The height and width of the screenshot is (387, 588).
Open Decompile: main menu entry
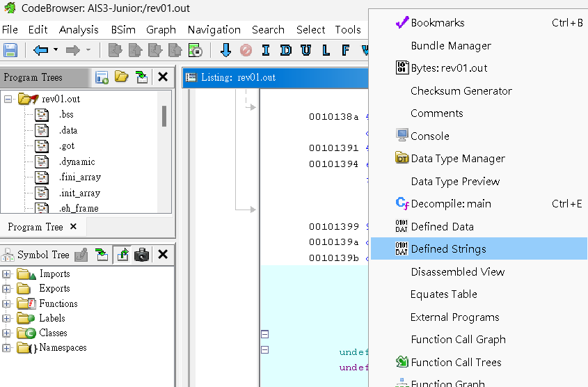pos(479,204)
